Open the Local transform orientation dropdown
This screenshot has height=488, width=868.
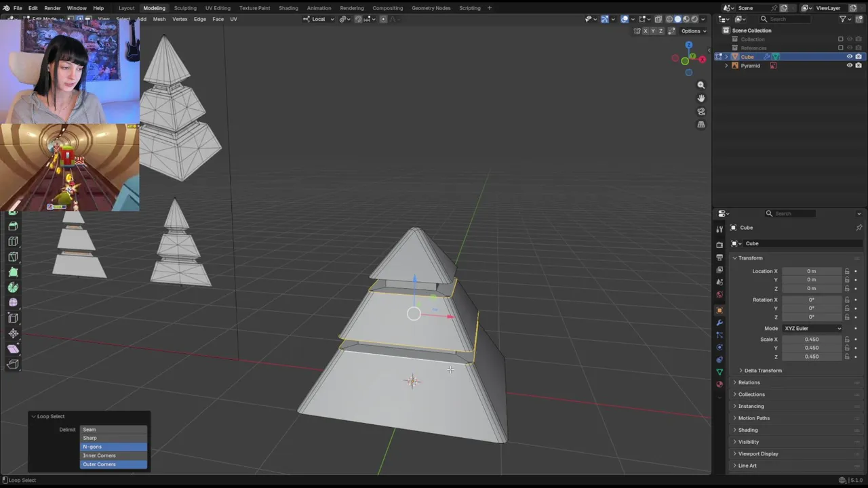(318, 19)
